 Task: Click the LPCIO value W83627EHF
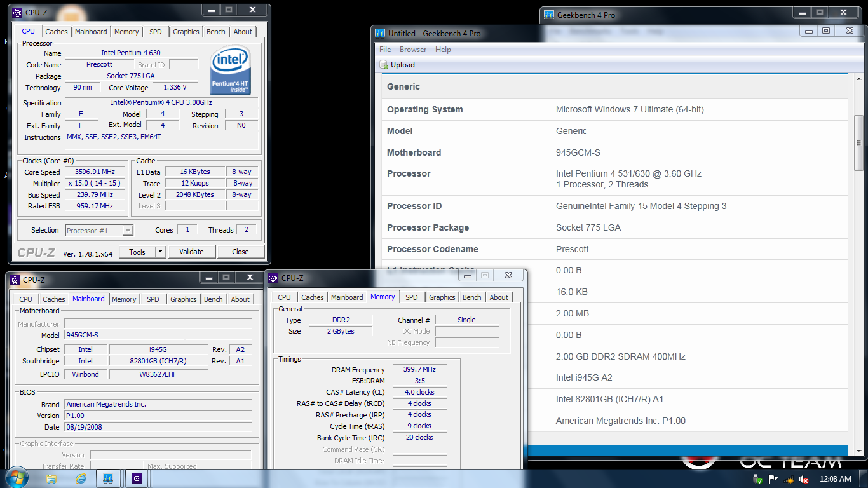(x=158, y=374)
